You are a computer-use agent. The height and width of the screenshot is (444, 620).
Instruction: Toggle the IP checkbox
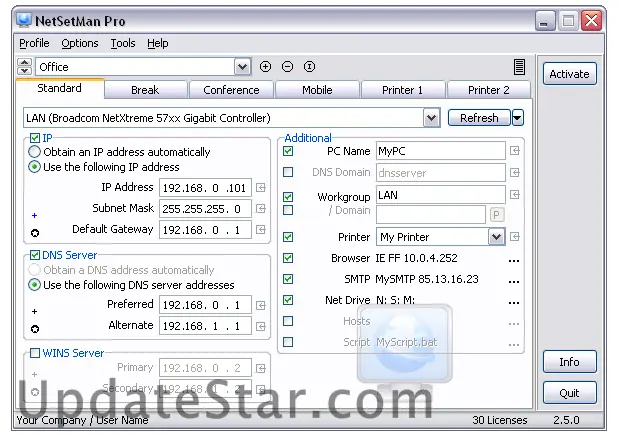(35, 138)
